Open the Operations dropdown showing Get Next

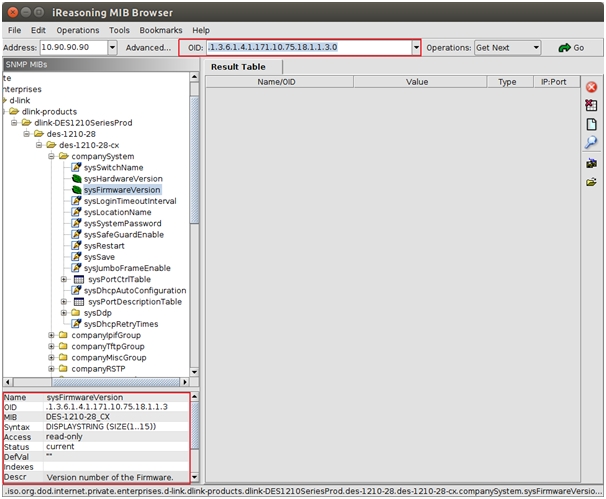click(x=507, y=47)
